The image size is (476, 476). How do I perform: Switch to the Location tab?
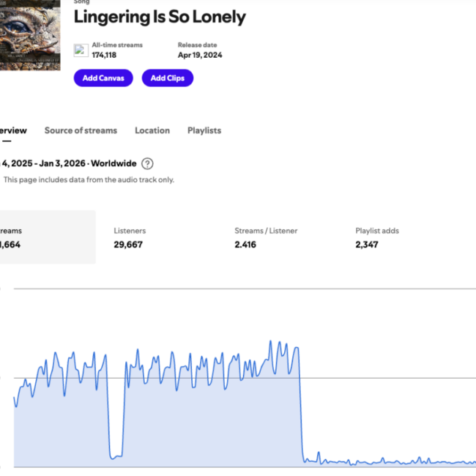(x=152, y=130)
